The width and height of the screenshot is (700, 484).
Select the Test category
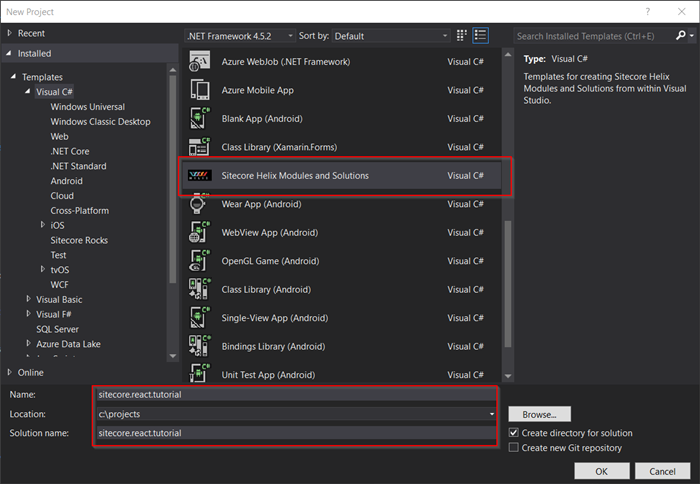point(58,255)
